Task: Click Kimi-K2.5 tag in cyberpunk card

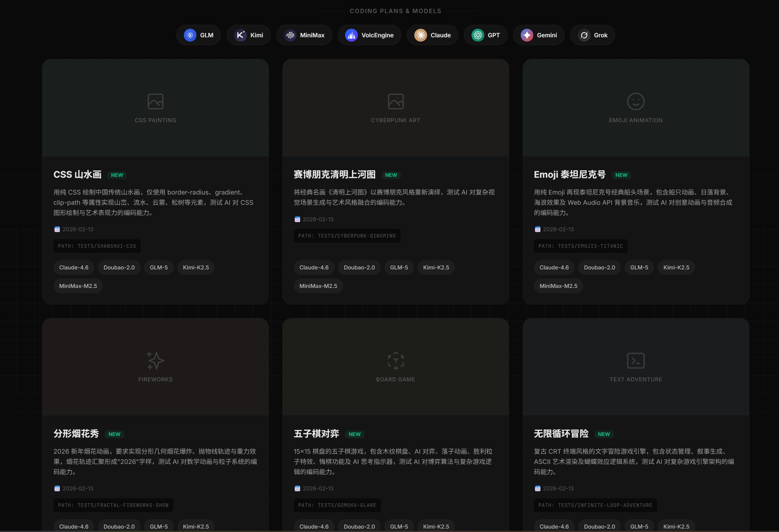Action: 436,267
